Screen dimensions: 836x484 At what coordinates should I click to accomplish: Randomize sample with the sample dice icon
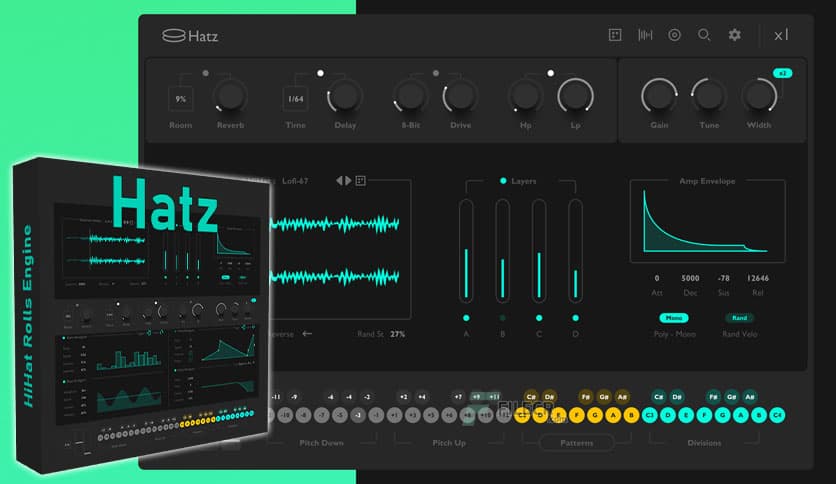pyautogui.click(x=360, y=181)
